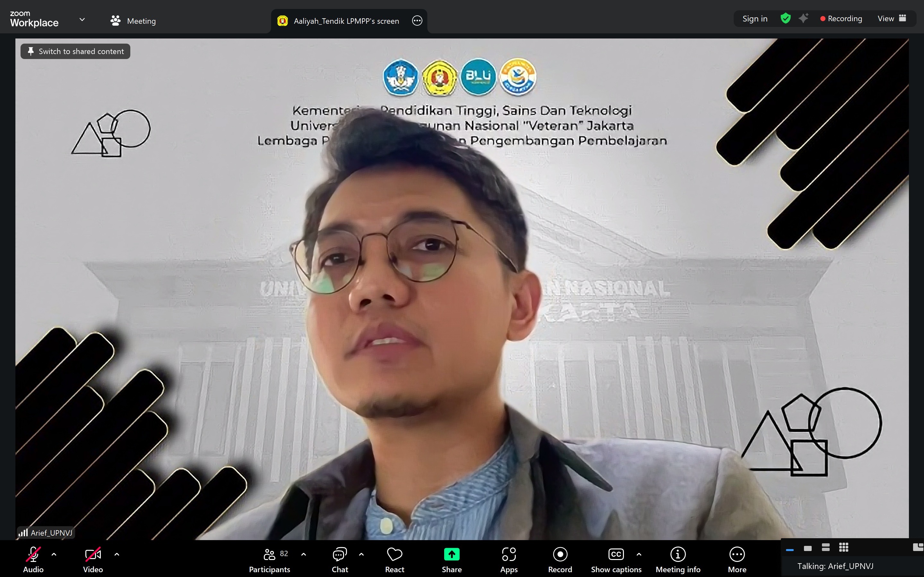This screenshot has width=924, height=577.
Task: Open the AI Companion sparkle icon
Action: tap(803, 18)
